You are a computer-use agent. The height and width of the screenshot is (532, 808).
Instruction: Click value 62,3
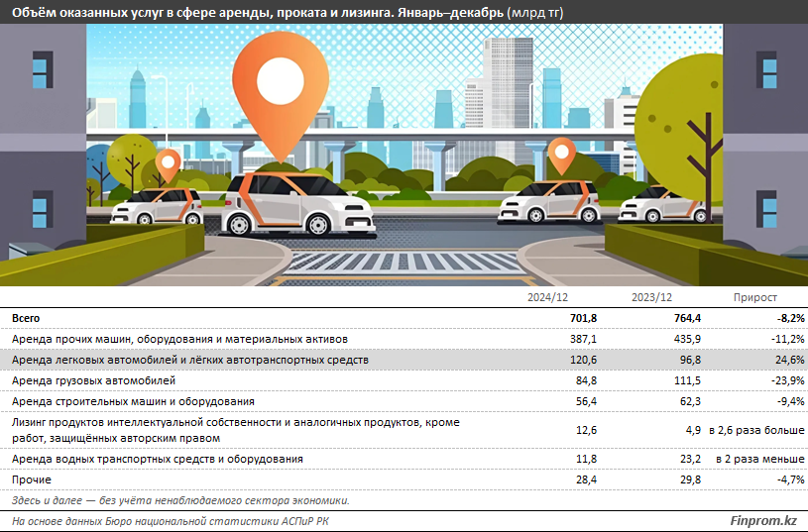point(690,401)
